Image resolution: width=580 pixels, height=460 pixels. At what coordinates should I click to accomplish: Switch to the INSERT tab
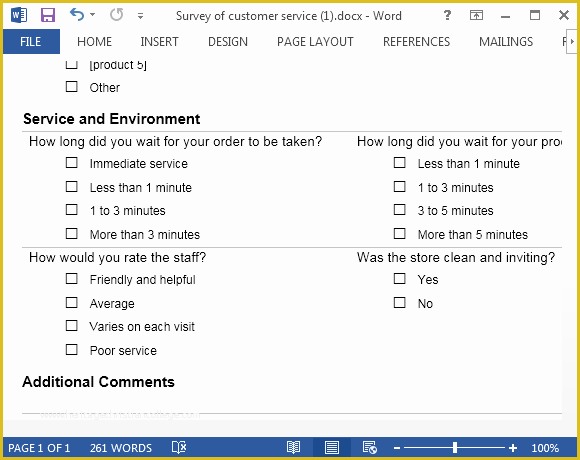159,42
